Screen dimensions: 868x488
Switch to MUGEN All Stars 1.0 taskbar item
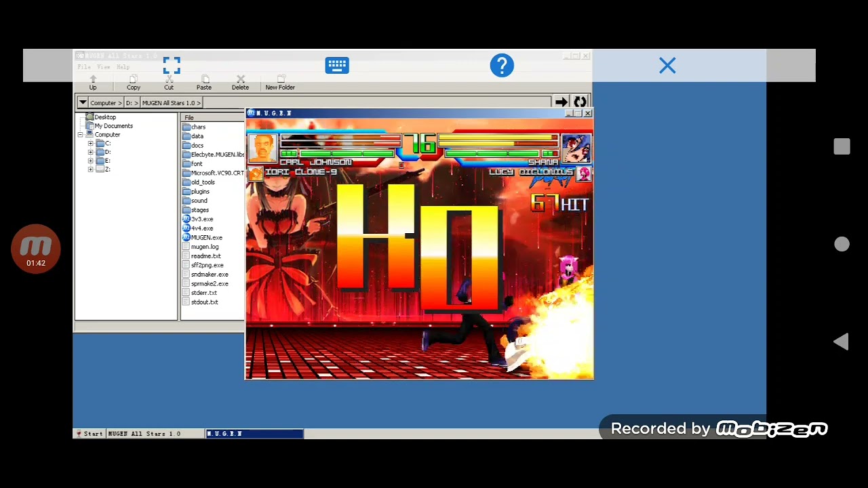(x=155, y=434)
